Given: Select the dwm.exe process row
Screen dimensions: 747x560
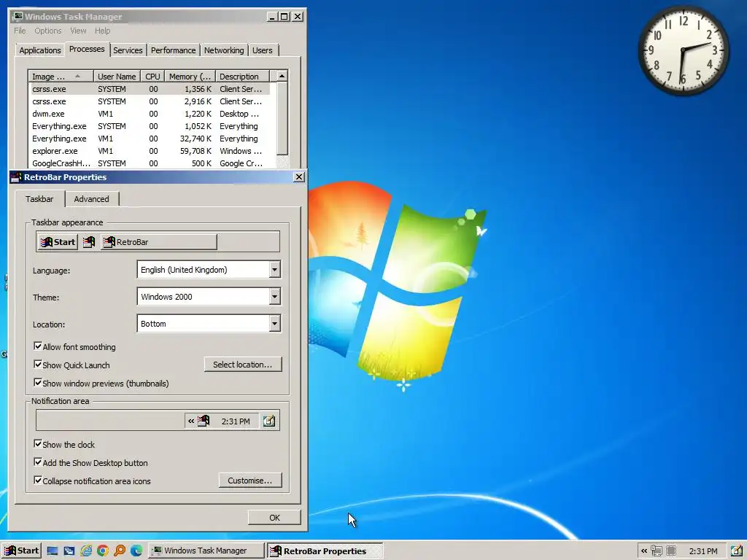Looking at the screenshot, I should [149, 114].
